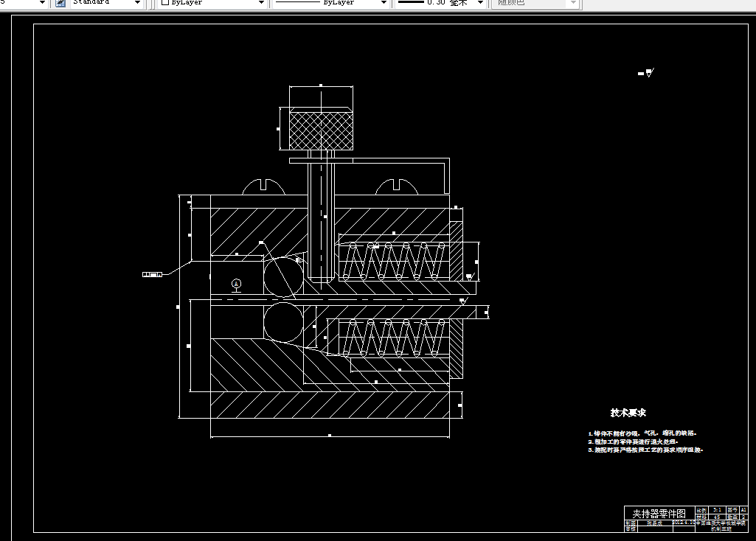This screenshot has height=541, width=756.
Task: Open the ByLayer linetype dropdown
Action: coord(384,2)
